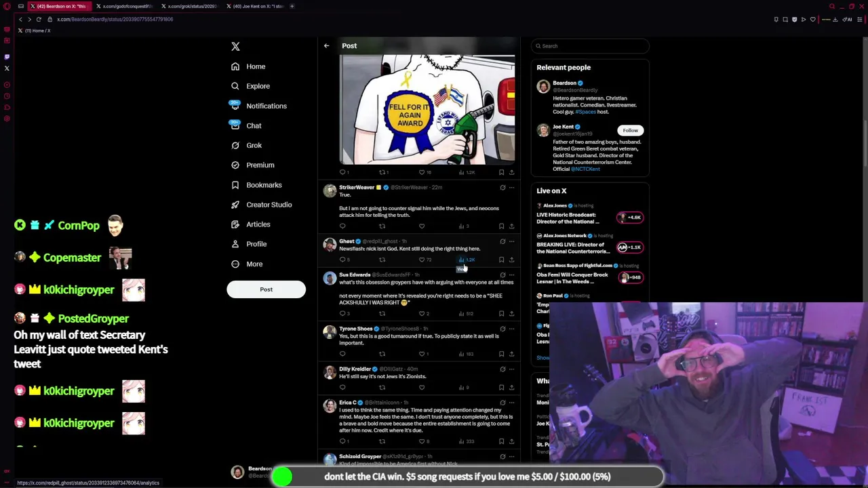Screen dimensions: 868x488
Task: Open Profile in the X sidebar
Action: pyautogui.click(x=248, y=243)
